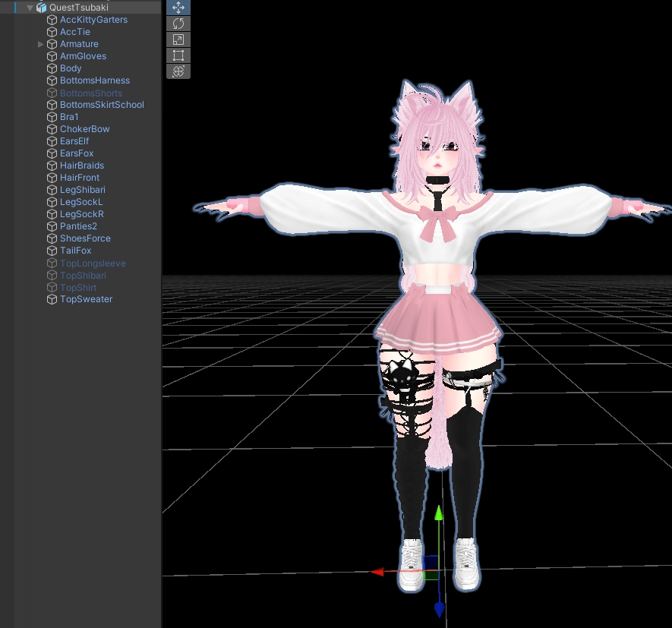The image size is (672, 628).
Task: Click the green Y-axis gizmo arrow
Action: pos(438,516)
